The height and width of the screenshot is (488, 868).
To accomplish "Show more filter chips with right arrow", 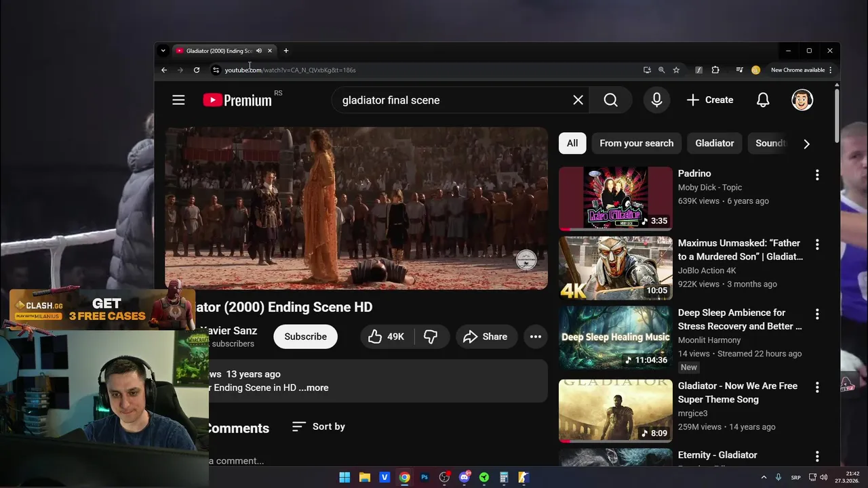I will click(806, 144).
